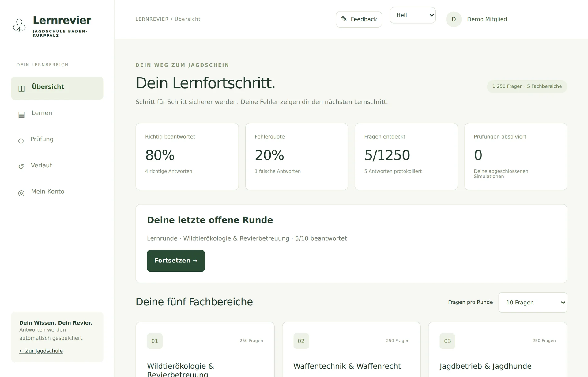This screenshot has width=588, height=377.
Task: Open the Jagdbetrieb & Jagdhunde card
Action: (x=498, y=349)
